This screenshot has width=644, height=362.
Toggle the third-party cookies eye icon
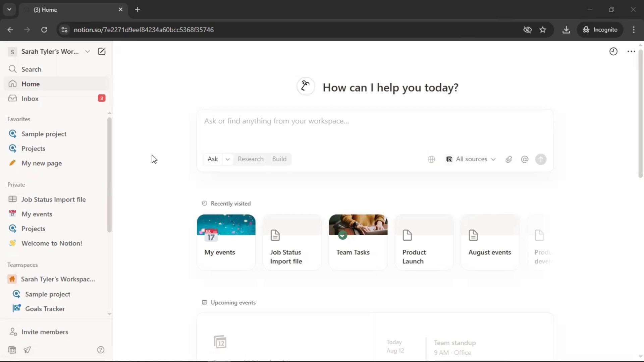tap(527, 30)
